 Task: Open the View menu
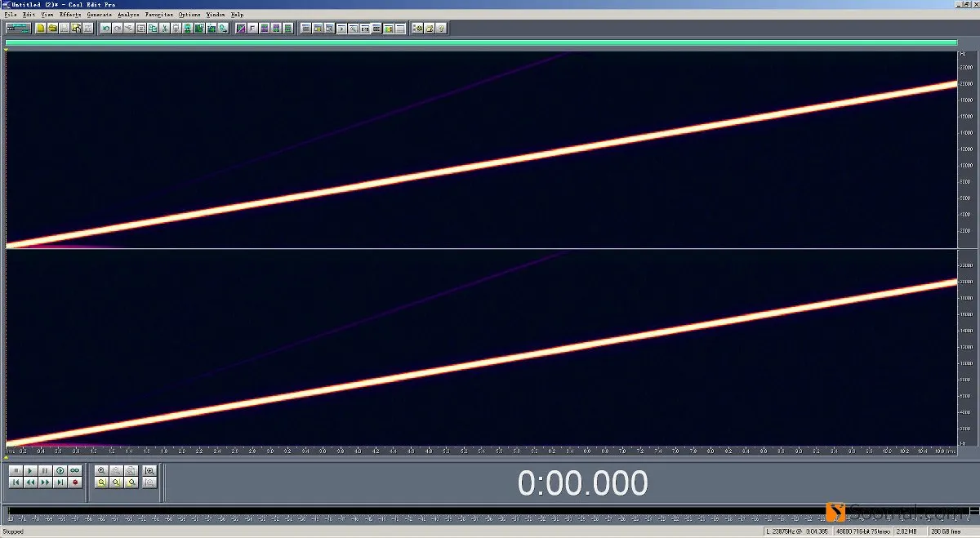[47, 15]
